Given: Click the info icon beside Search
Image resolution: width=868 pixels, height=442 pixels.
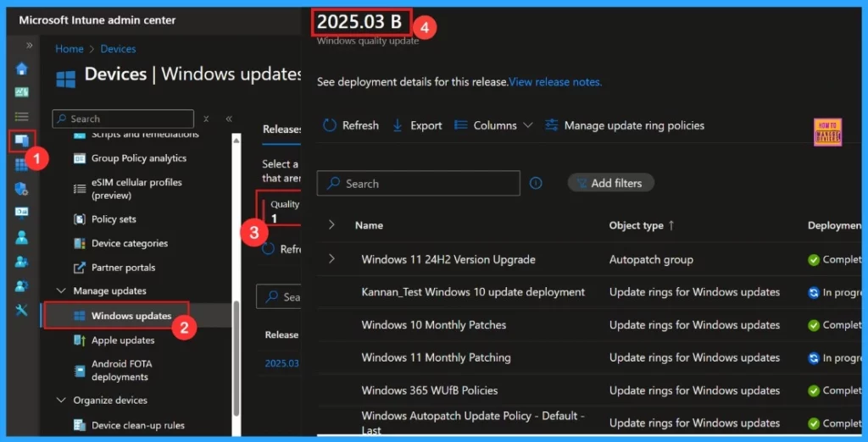Looking at the screenshot, I should 536,183.
